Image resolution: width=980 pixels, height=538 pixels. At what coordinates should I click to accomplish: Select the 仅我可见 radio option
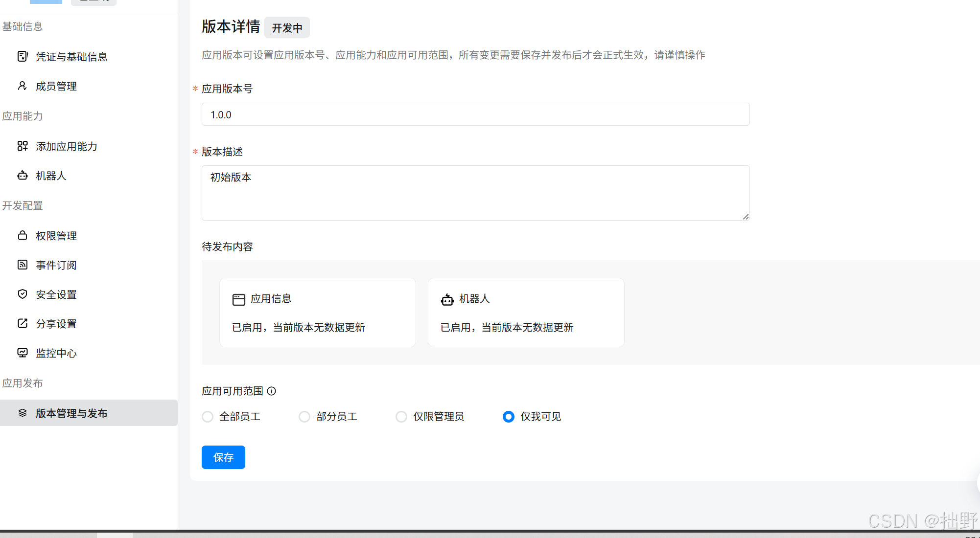(x=509, y=416)
